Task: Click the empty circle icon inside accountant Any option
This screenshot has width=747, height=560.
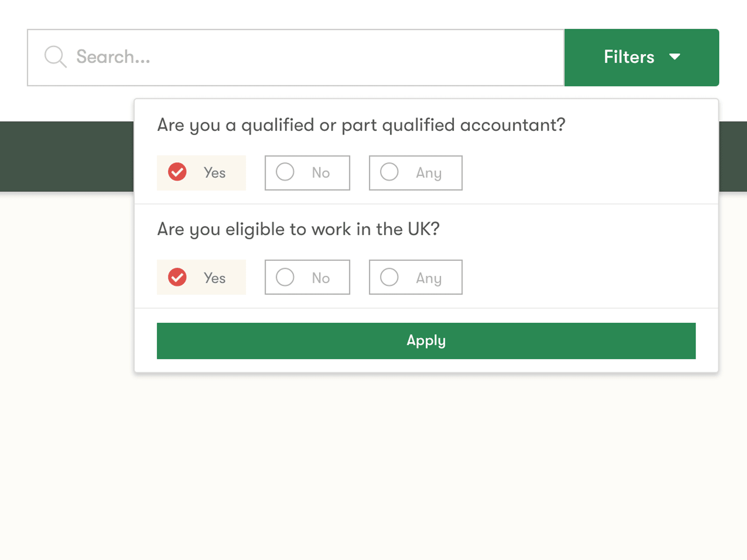Action: pyautogui.click(x=388, y=172)
